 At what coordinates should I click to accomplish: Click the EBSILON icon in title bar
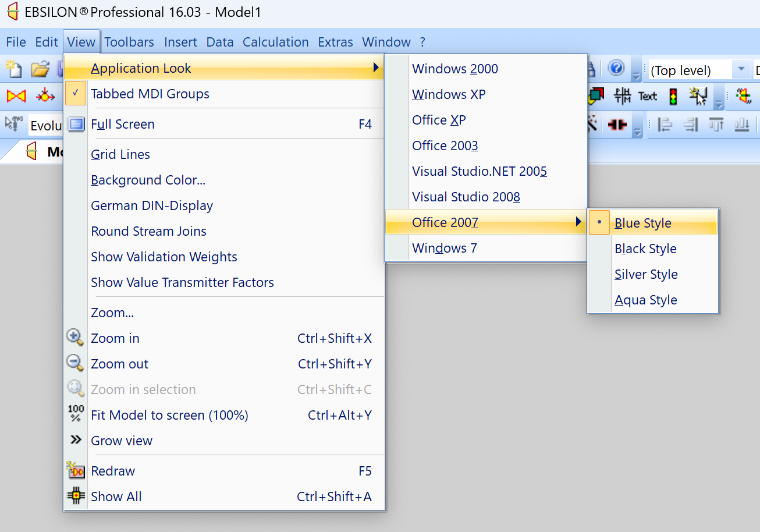point(12,12)
